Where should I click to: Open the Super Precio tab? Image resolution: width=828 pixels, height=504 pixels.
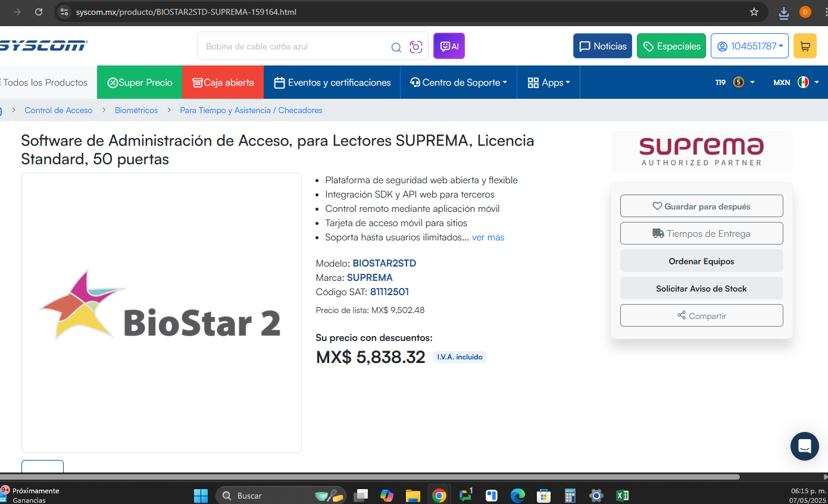point(139,82)
